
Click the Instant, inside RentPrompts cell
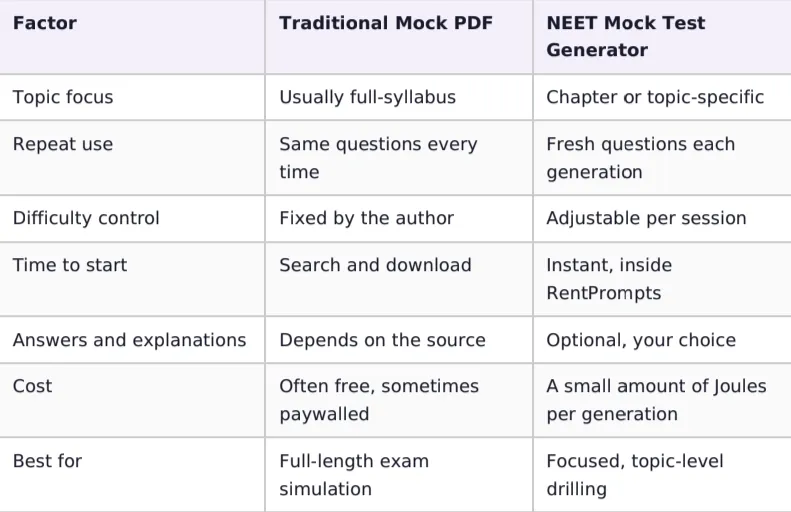609,279
